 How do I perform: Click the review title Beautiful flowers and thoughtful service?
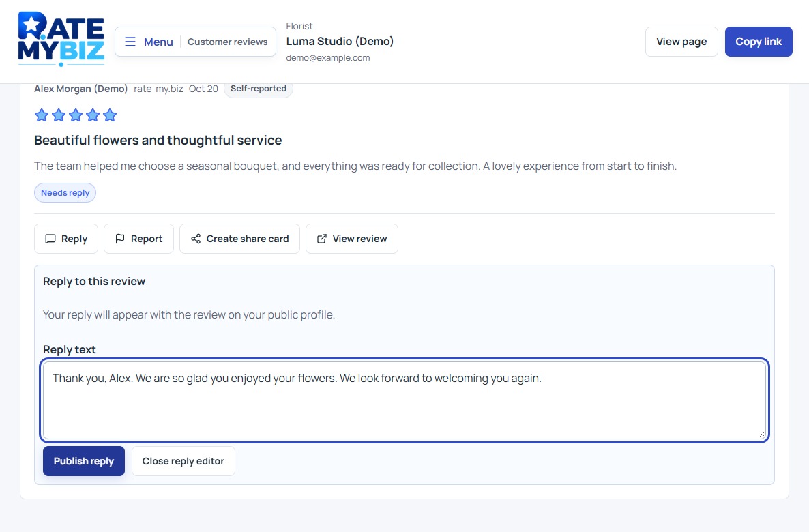[158, 141]
